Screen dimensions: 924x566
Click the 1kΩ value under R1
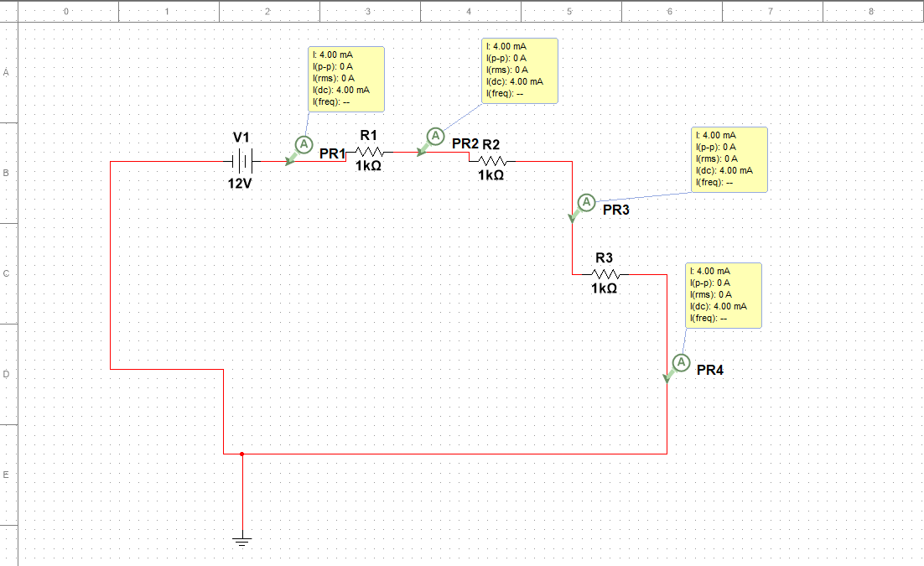click(368, 166)
